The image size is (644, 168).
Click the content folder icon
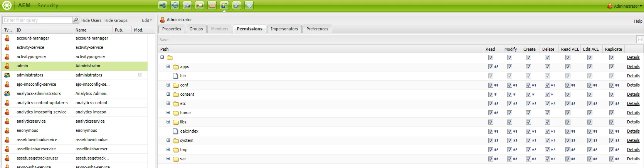coord(176,95)
